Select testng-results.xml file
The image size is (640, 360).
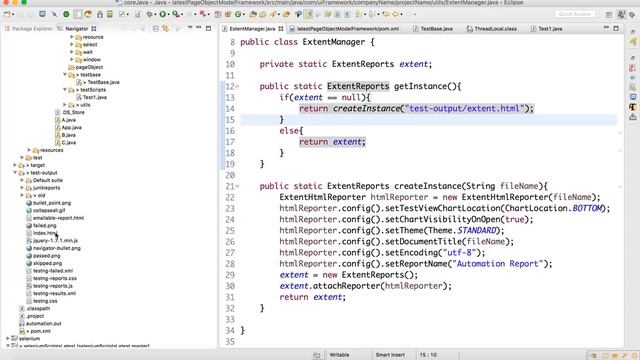point(54,293)
